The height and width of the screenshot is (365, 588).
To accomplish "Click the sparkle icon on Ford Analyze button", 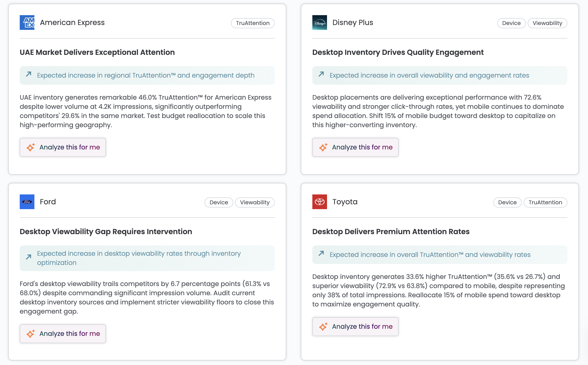I will click(31, 334).
